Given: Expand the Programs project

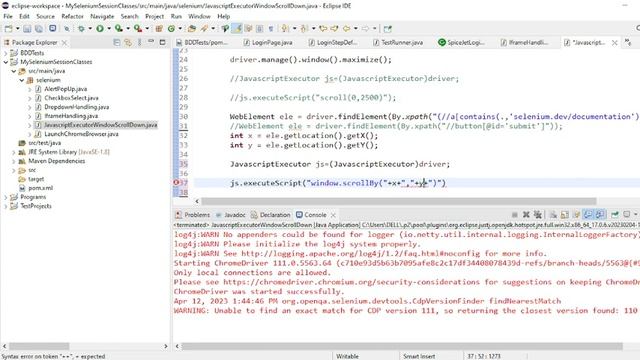Looking at the screenshot, I should (6, 197).
